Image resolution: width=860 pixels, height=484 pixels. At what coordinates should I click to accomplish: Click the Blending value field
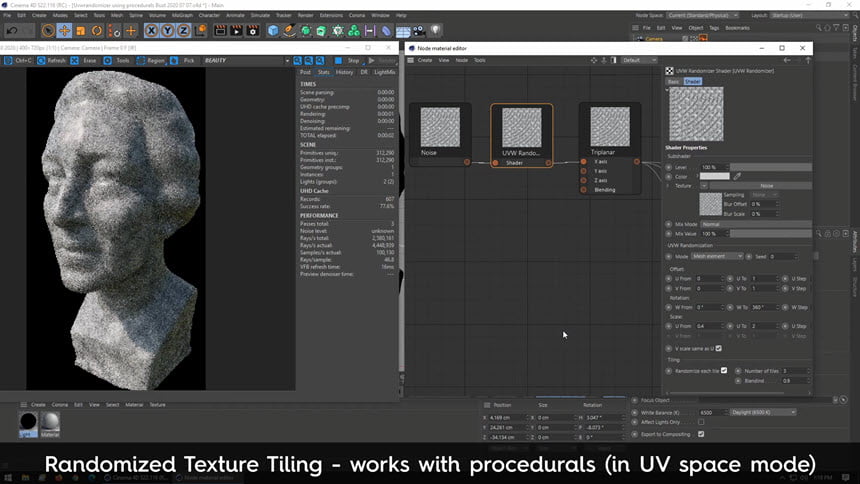(795, 381)
